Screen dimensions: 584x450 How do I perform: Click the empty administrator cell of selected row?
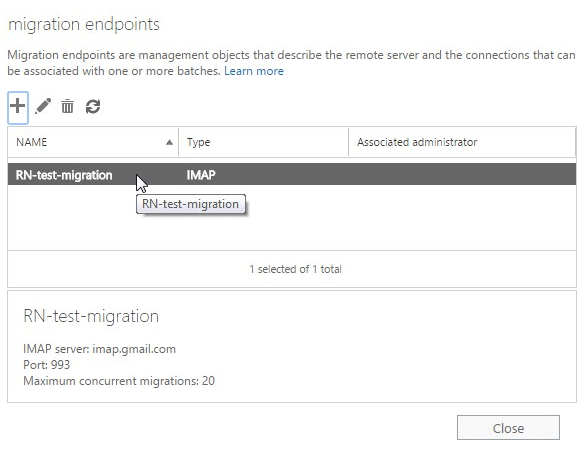[x=462, y=174]
